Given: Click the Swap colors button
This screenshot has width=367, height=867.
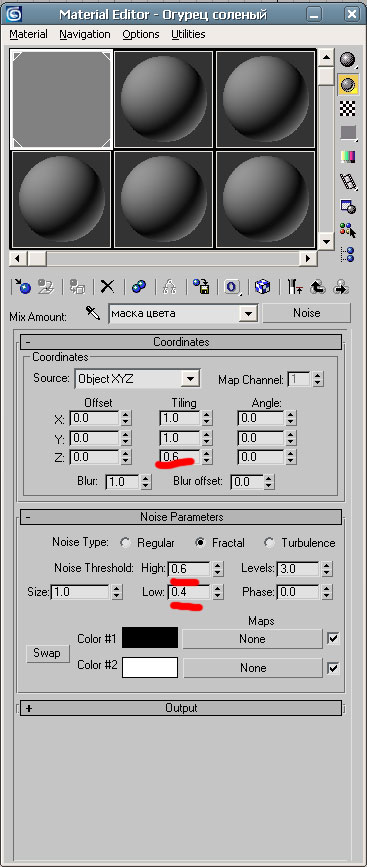Looking at the screenshot, I should pos(46,653).
